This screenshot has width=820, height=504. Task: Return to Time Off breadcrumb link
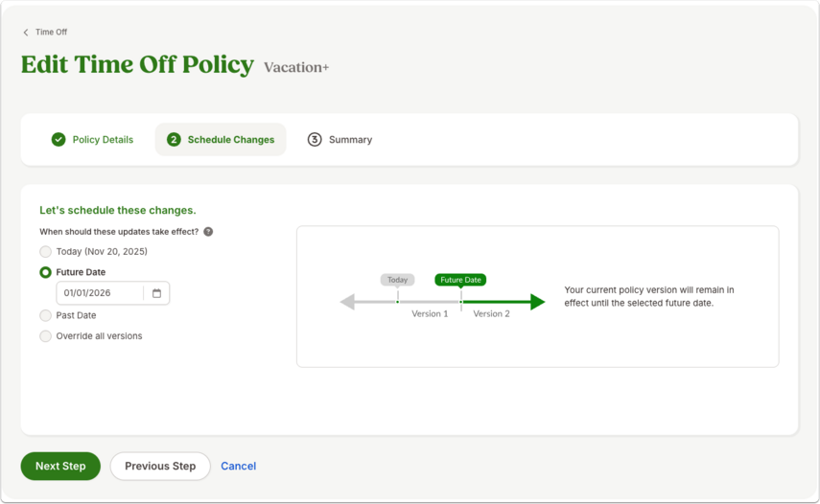pos(51,33)
